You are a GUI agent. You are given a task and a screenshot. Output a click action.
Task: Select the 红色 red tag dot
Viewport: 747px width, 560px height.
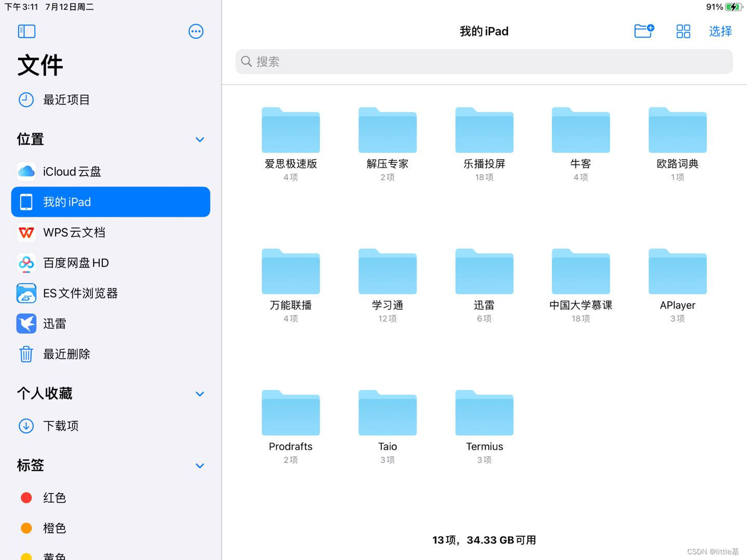coord(26,498)
